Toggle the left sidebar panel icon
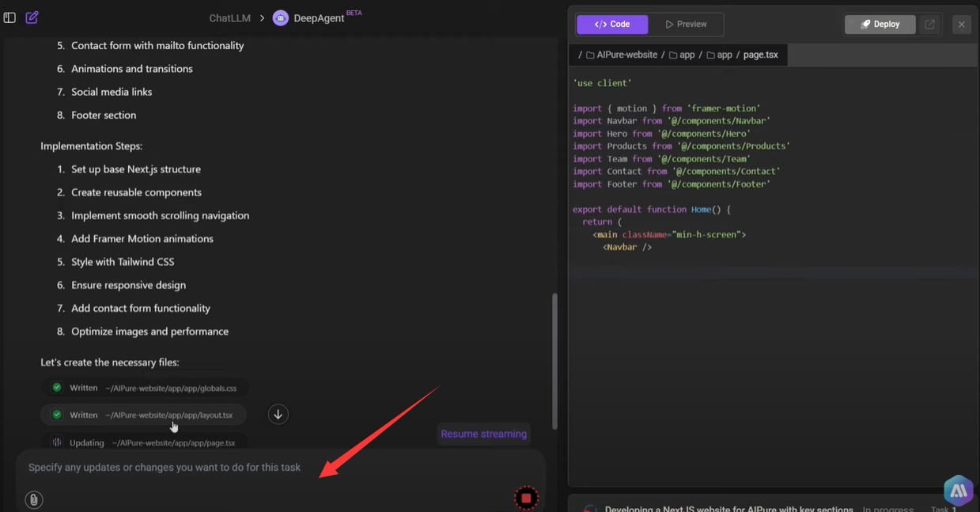The height and width of the screenshot is (512, 980). click(x=9, y=17)
